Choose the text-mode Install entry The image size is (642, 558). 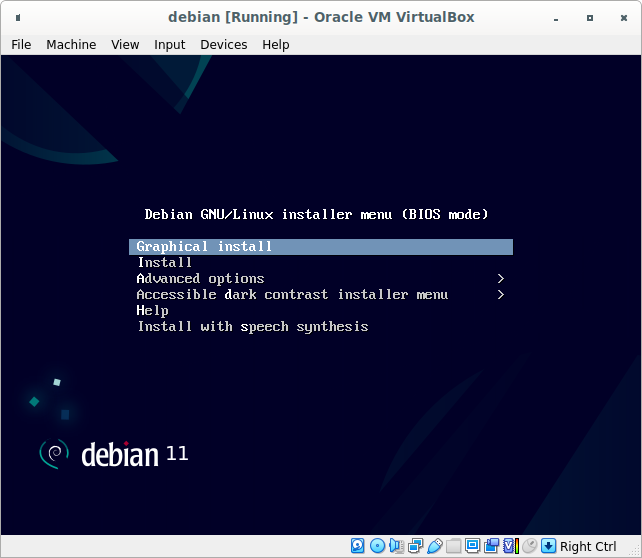point(164,263)
